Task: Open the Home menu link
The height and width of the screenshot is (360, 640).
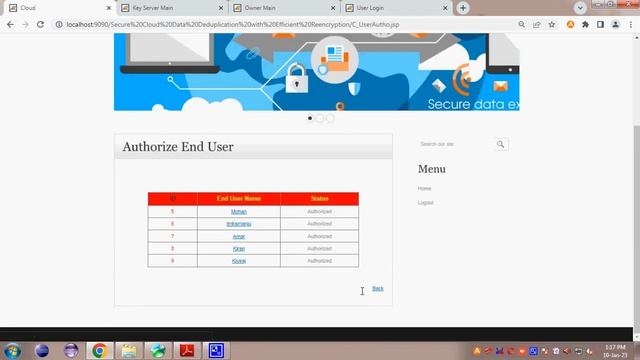Action: tap(424, 189)
